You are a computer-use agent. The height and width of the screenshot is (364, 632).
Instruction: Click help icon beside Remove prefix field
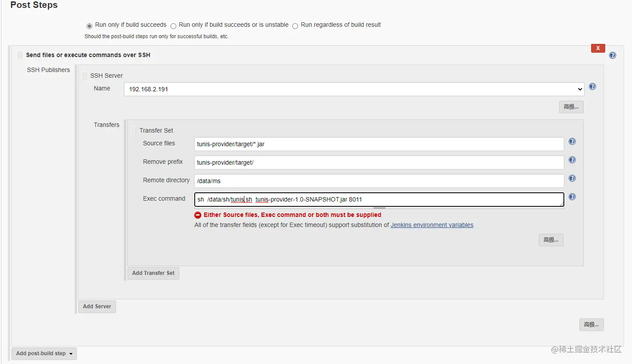[x=572, y=160]
